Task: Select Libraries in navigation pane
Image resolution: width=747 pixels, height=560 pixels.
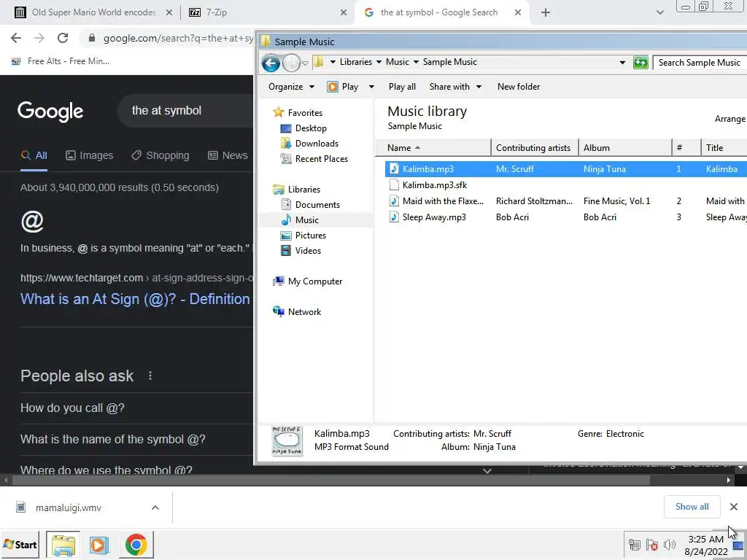Action: pos(304,190)
